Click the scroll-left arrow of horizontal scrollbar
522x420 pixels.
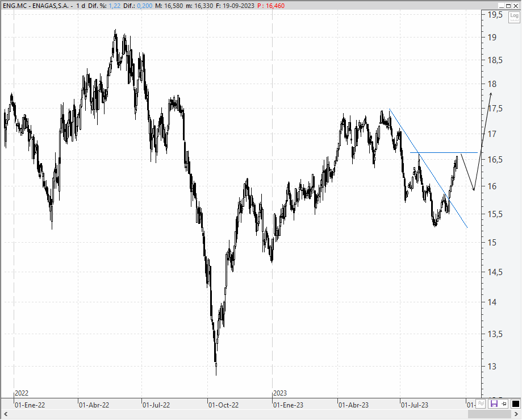[6, 414]
